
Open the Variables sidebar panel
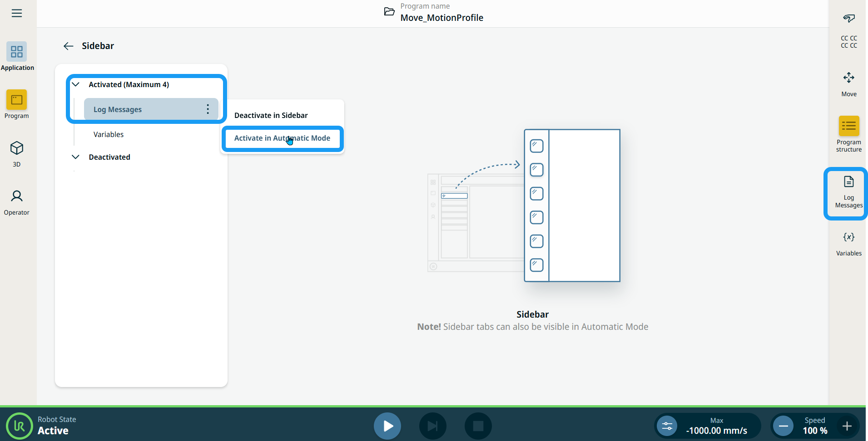click(x=848, y=244)
